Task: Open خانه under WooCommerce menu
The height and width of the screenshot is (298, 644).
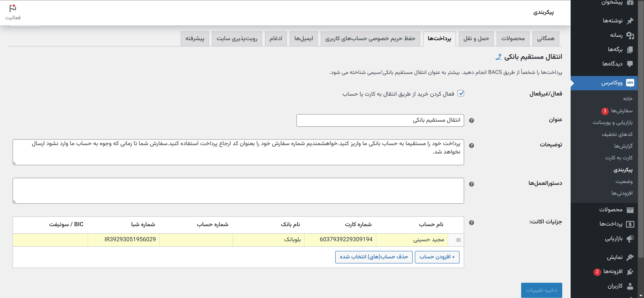Action: pyautogui.click(x=627, y=99)
